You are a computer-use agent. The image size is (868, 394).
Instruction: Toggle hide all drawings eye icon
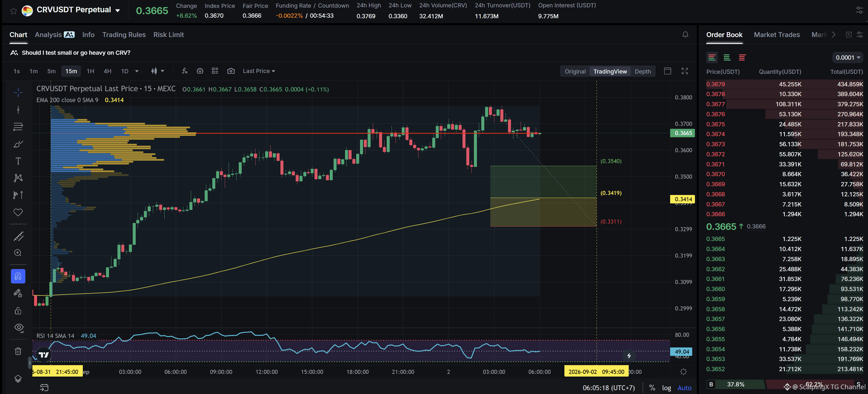click(x=19, y=328)
